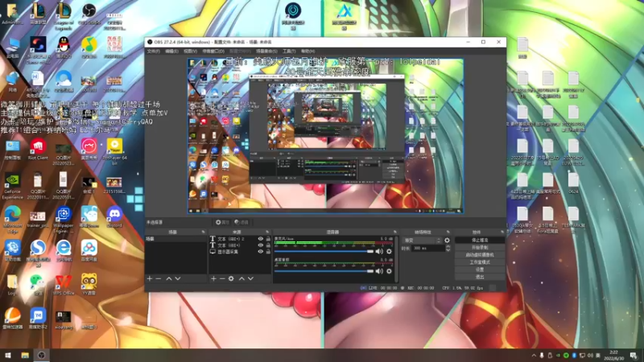
Task: Move the scene down in the Scenes panel
Action: coord(178,278)
